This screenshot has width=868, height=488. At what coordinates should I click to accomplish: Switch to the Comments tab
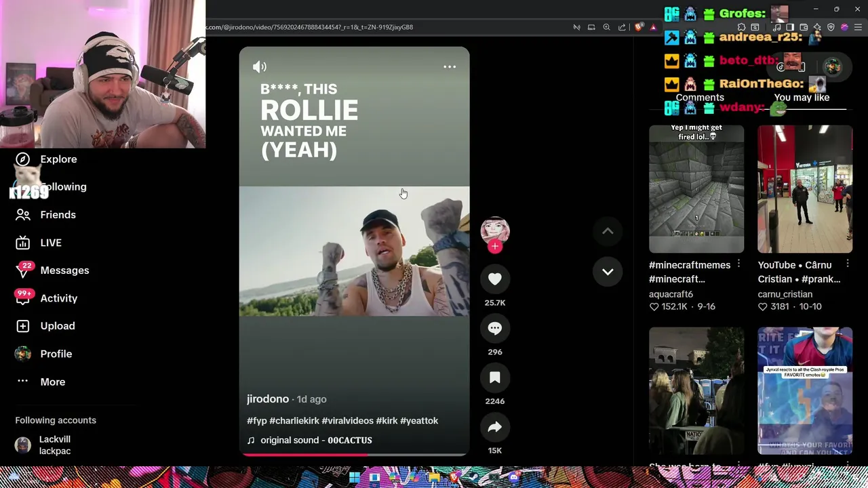tap(699, 98)
